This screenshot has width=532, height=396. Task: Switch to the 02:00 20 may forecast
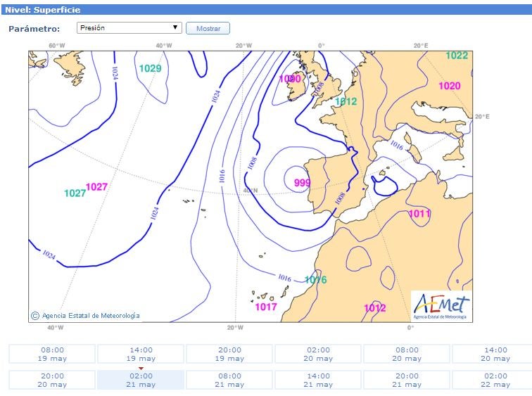[x=318, y=354]
